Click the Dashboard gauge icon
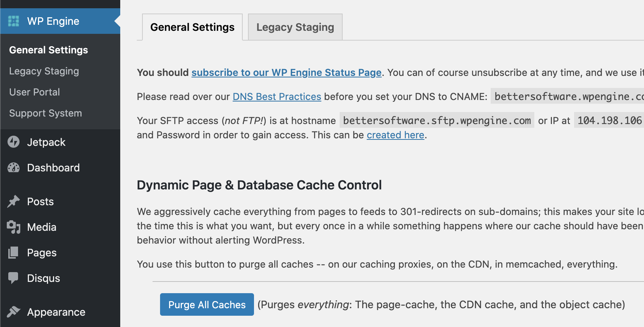 click(x=14, y=168)
